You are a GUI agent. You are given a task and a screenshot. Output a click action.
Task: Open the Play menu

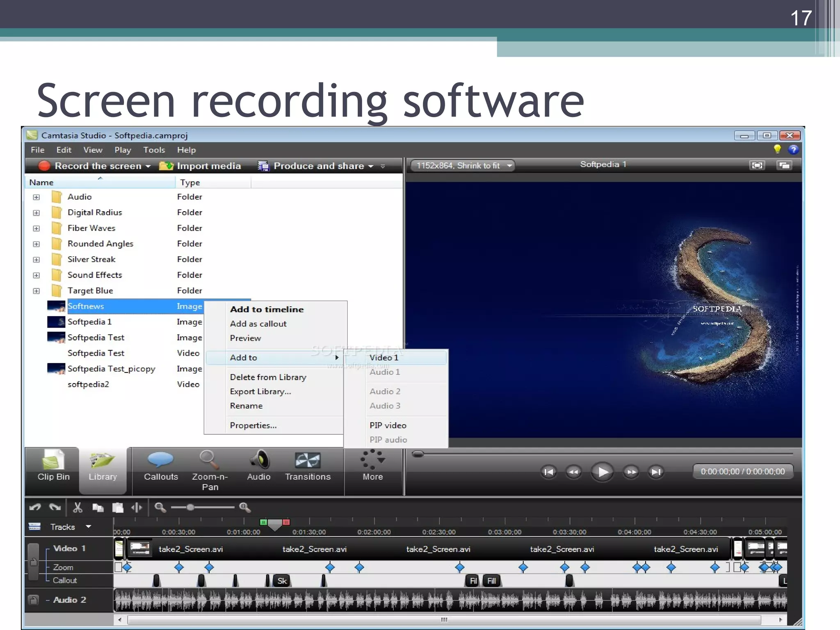(x=123, y=150)
